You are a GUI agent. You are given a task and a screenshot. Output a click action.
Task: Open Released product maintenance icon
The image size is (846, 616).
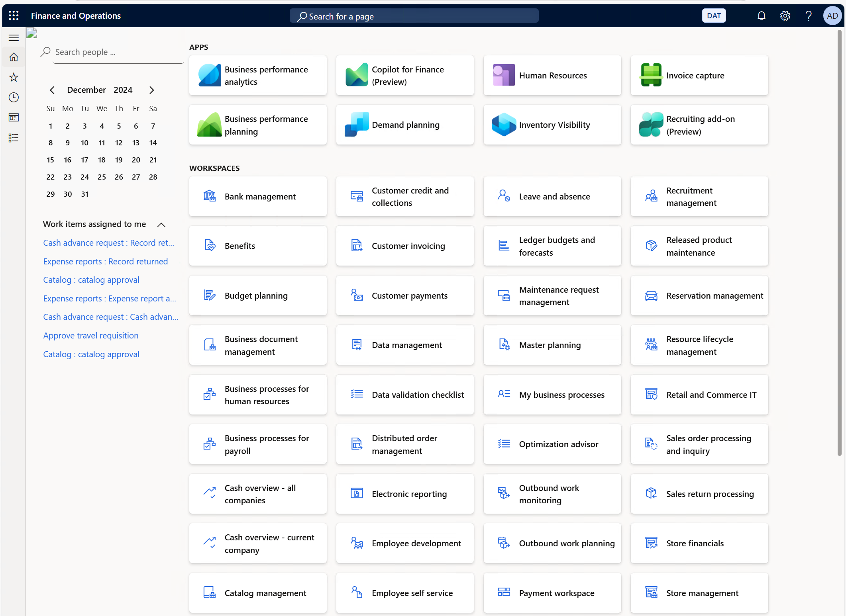[x=651, y=245]
